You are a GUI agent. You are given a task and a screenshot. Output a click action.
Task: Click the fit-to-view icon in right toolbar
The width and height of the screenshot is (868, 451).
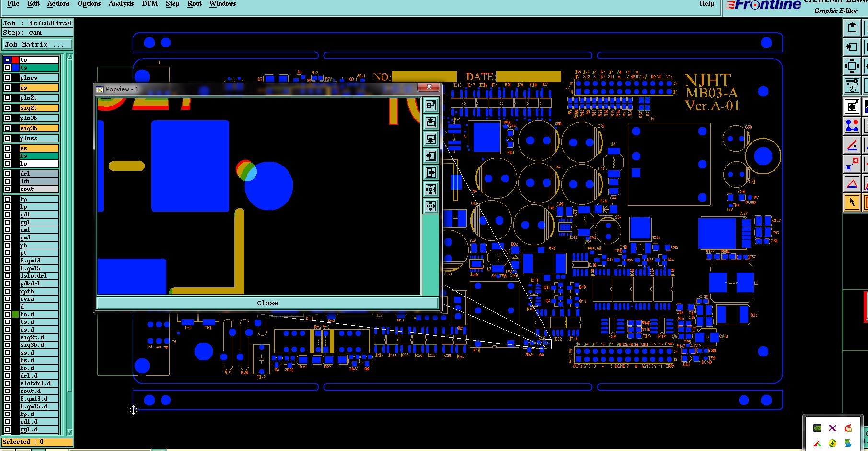click(x=852, y=66)
